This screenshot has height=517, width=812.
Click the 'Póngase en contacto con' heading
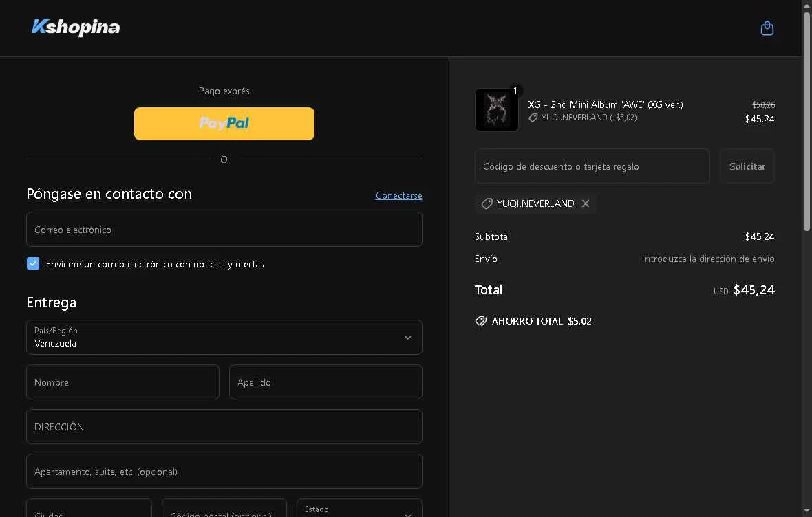[109, 194]
